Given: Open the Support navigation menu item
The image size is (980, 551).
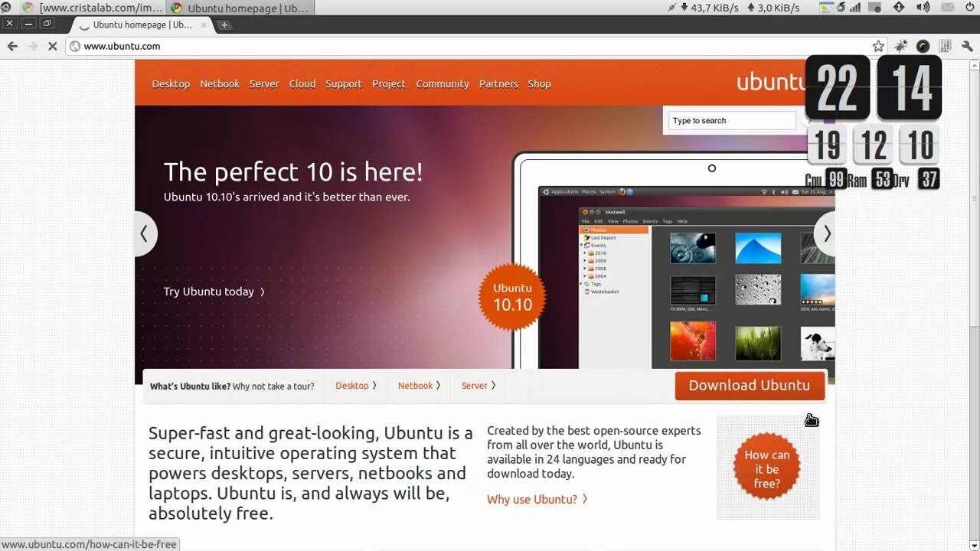Looking at the screenshot, I should (343, 83).
